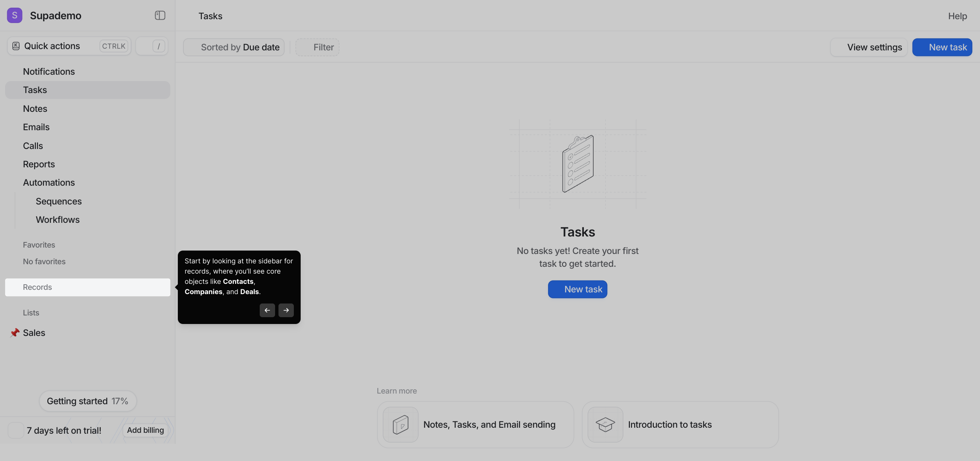Image resolution: width=980 pixels, height=461 pixels.
Task: Expand the Records section in sidebar
Action: (87, 287)
